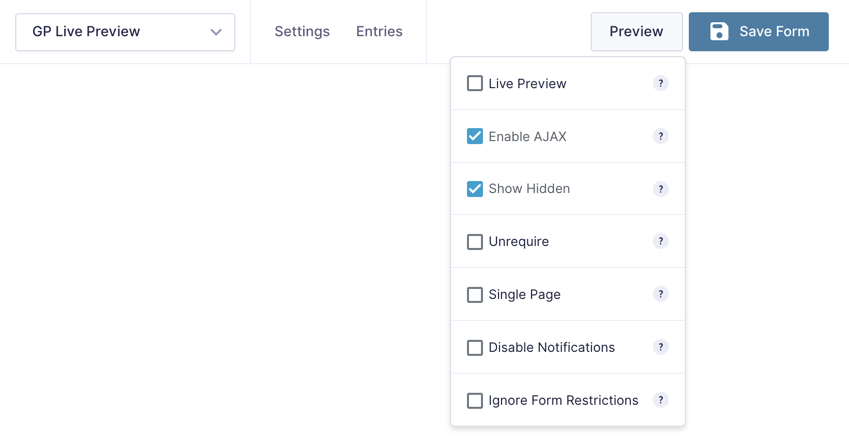Click the Preview button
Image resolution: width=849 pixels, height=448 pixels.
(x=636, y=31)
